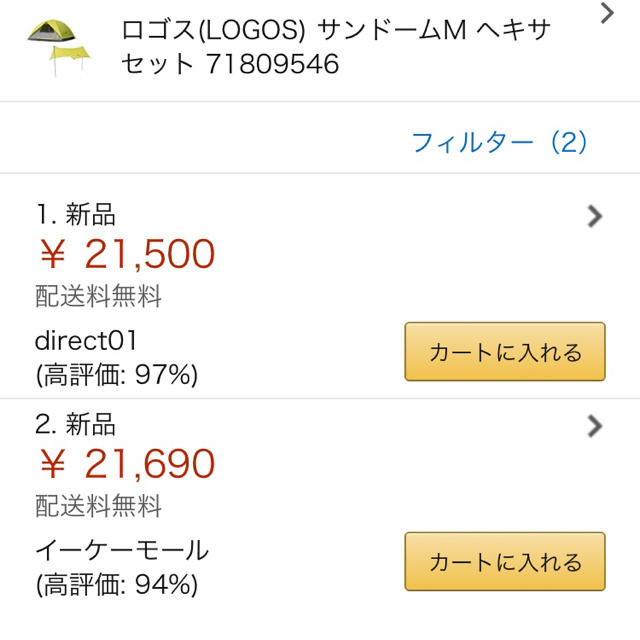Screen dimensions: 640x640
Task: Add the ¥21,500 offer to cart
Action: (x=505, y=351)
